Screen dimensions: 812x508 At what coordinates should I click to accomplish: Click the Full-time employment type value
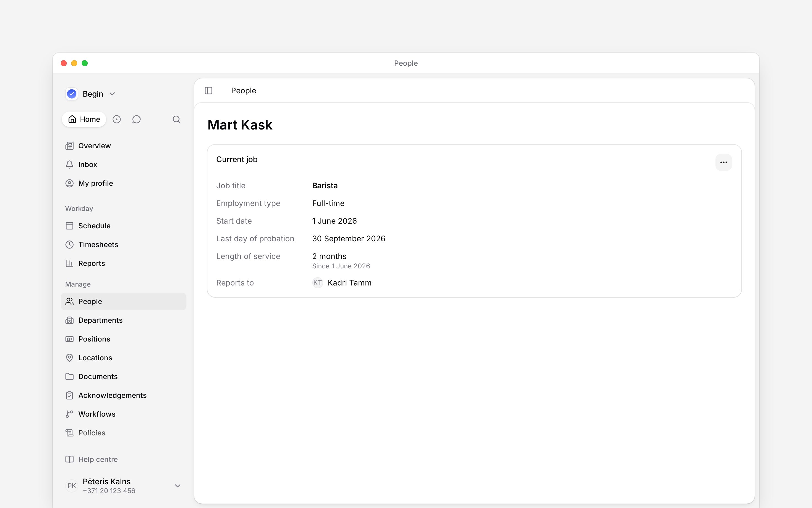pyautogui.click(x=328, y=203)
